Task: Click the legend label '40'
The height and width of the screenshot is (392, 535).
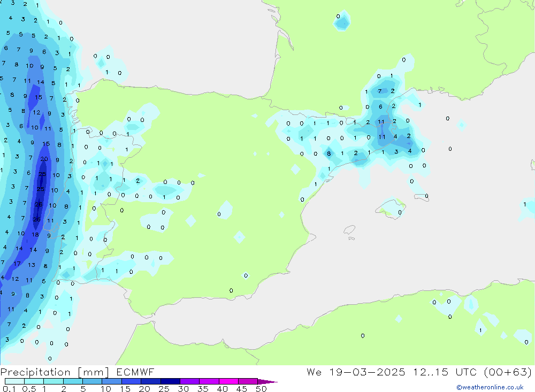Action: tap(222, 389)
